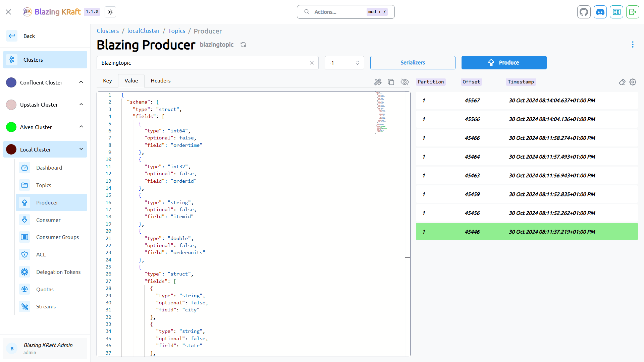The width and height of the screenshot is (644, 362).
Task: Switch to the Key tab
Action: point(107,81)
